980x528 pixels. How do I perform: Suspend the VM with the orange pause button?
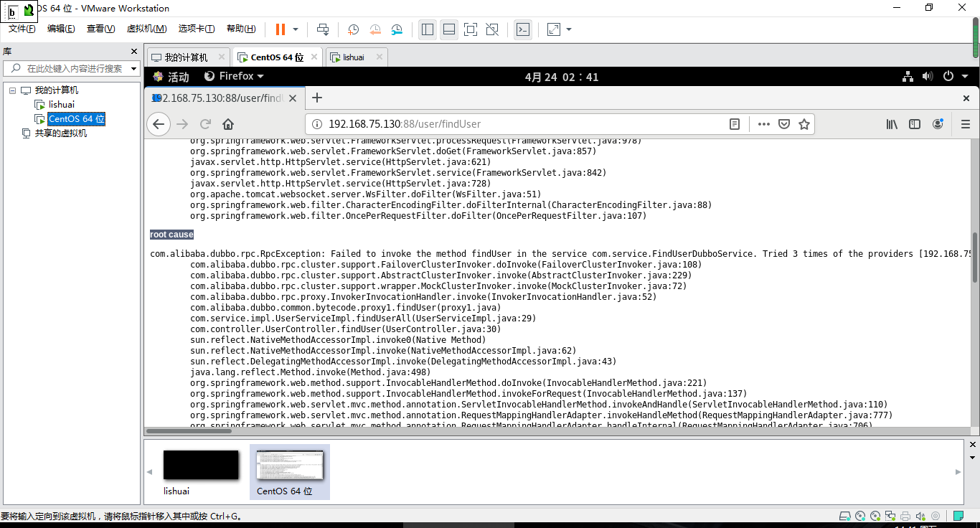[x=280, y=29]
